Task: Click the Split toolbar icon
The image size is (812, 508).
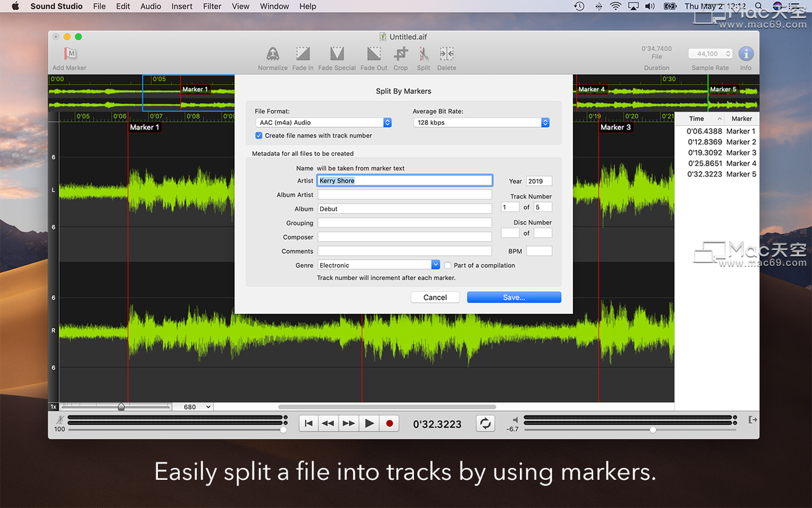Action: coord(424,54)
